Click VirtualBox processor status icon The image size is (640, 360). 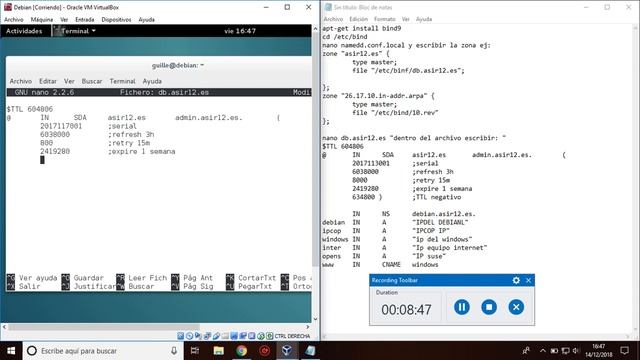pos(251,336)
